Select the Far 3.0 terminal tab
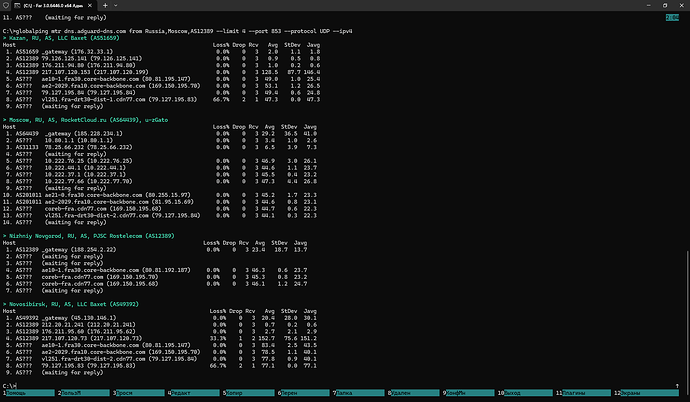690x402 pixels. (x=52, y=5)
